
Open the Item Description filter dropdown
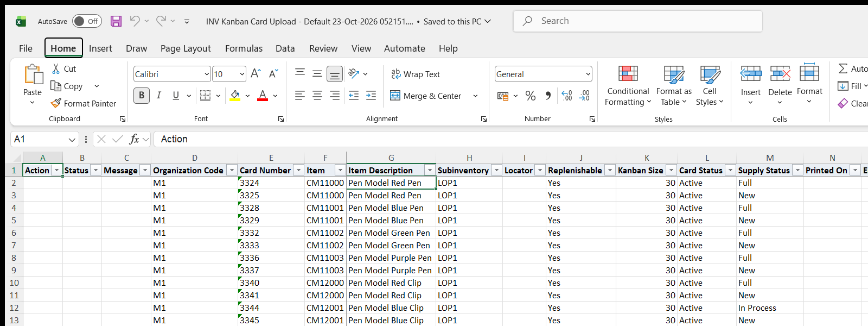click(x=430, y=170)
